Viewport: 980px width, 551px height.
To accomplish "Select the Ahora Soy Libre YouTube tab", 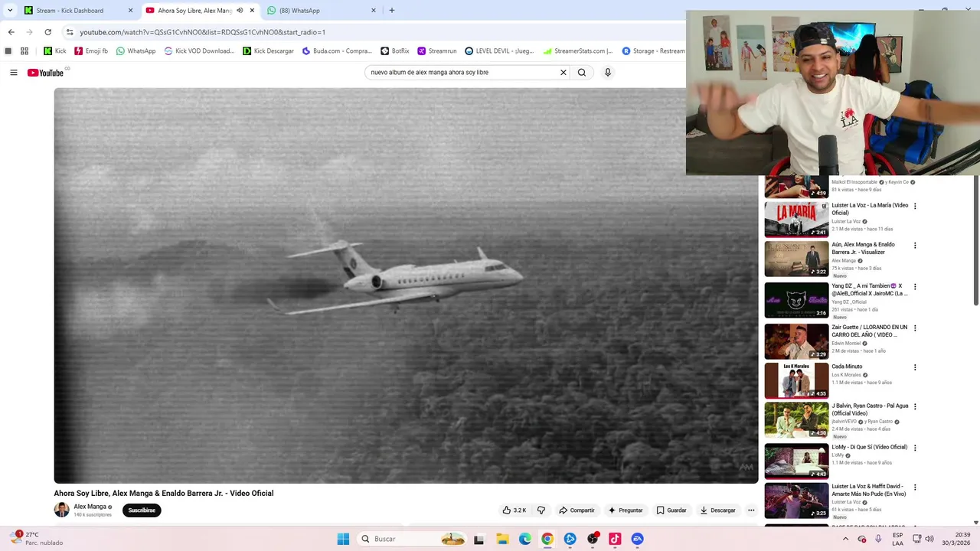I will point(200,11).
